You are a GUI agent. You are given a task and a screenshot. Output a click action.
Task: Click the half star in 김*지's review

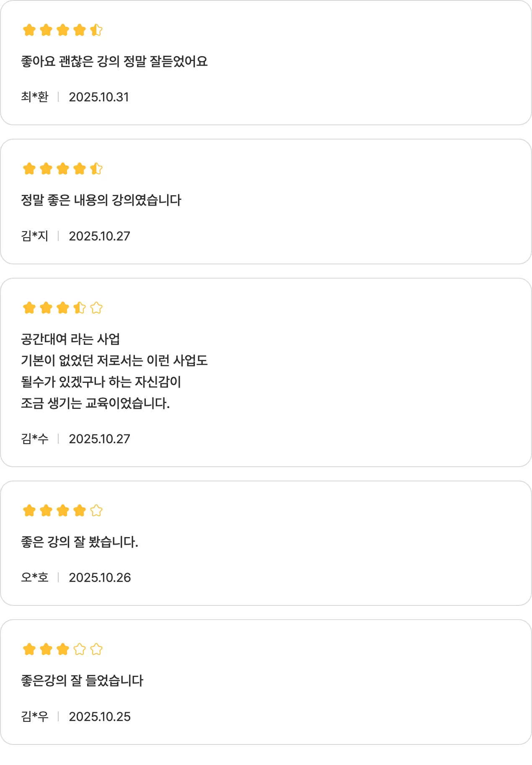pyautogui.click(x=96, y=169)
